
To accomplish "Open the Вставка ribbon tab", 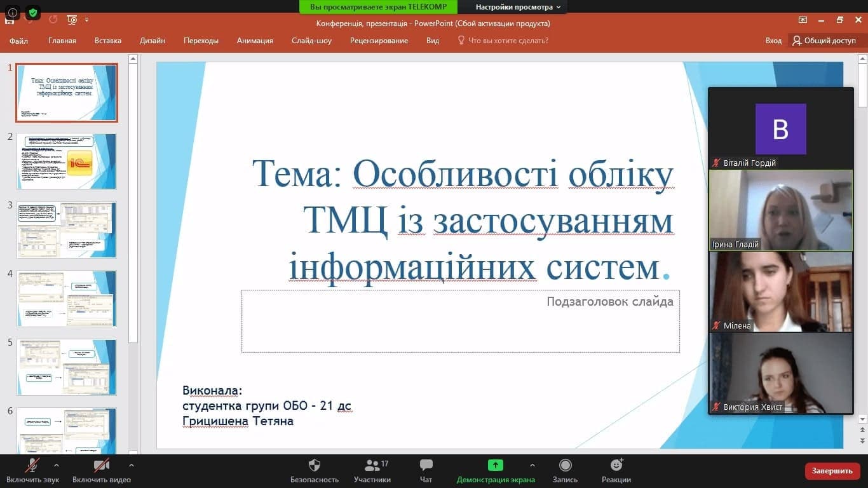I will pyautogui.click(x=108, y=41).
